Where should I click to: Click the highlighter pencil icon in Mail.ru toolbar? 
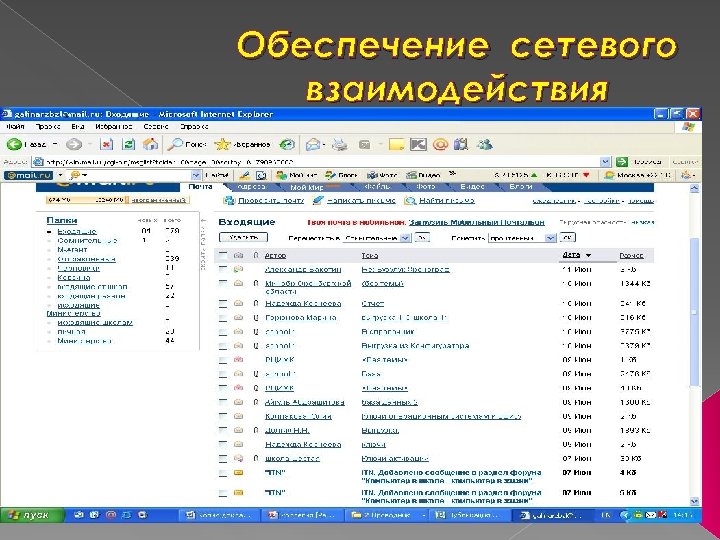pyautogui.click(x=244, y=175)
